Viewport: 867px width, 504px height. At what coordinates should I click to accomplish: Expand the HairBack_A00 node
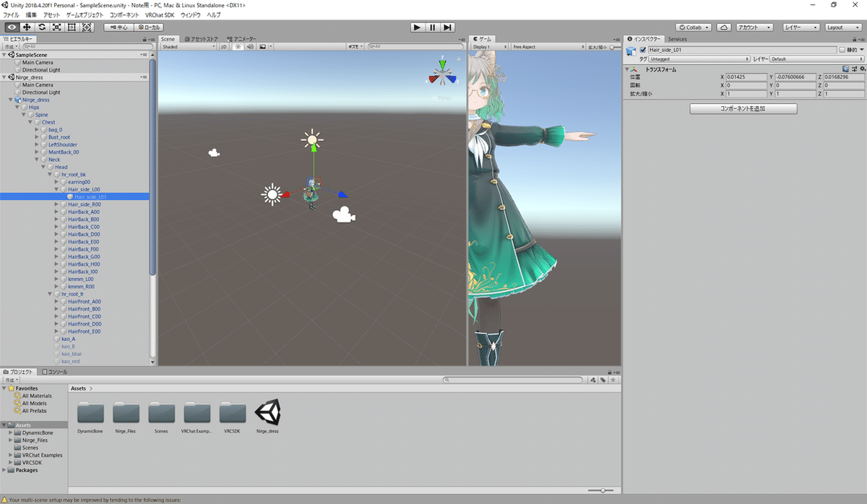click(57, 212)
